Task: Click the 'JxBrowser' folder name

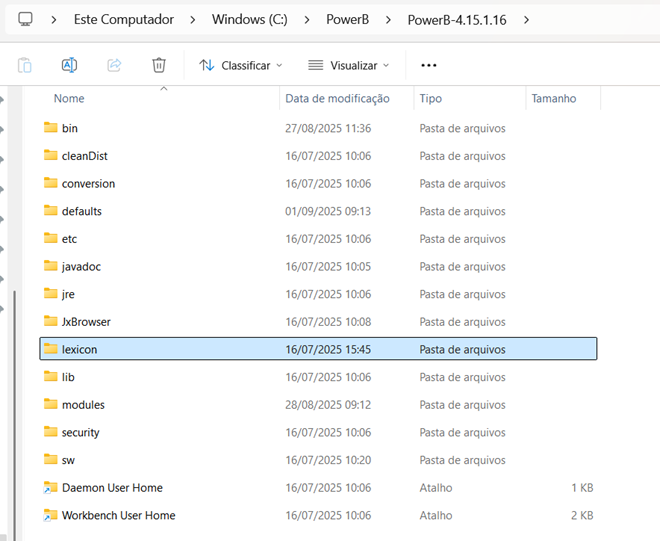Action: click(86, 322)
